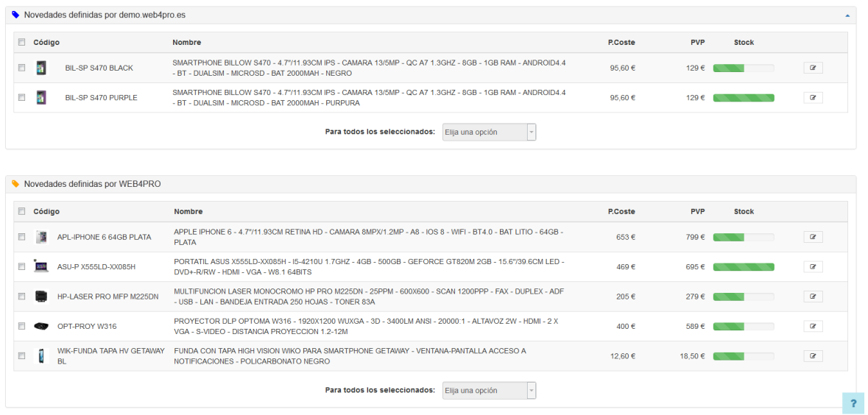Click thumbnail of BIL-SP S470 PURPLE phone
Viewport: 868px width, 415px height.
[41, 97]
